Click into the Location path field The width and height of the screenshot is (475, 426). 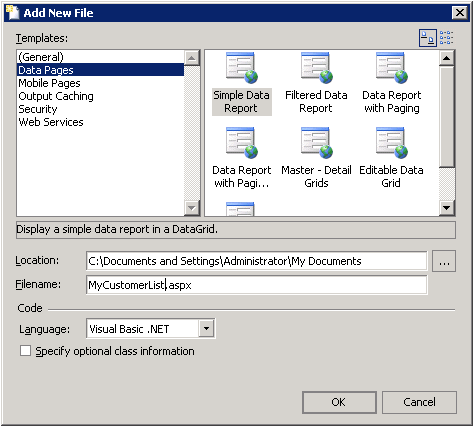[256, 261]
